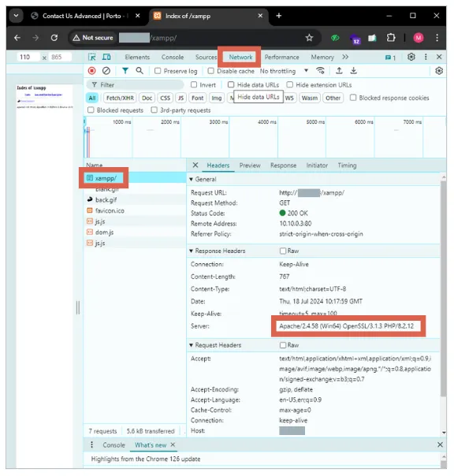Image resolution: width=454 pixels, height=476 pixels.
Task: Open network conditions wifi icon
Action: click(320, 71)
